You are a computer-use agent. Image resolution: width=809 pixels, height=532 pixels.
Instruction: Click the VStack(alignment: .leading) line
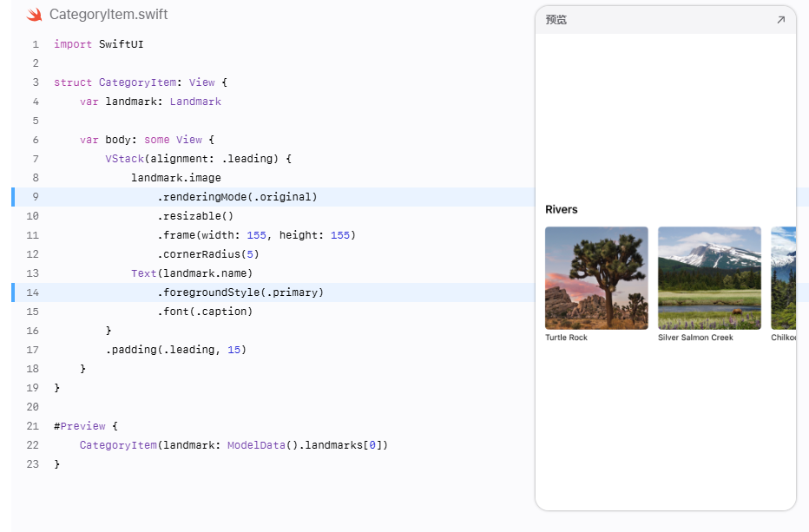pyautogui.click(x=199, y=159)
